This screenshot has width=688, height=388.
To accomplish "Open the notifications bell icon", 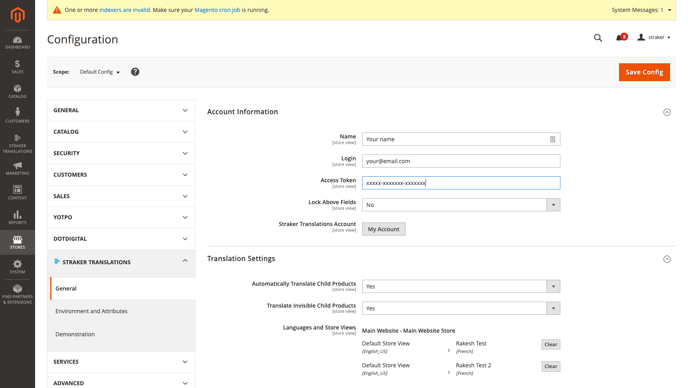I will point(620,38).
